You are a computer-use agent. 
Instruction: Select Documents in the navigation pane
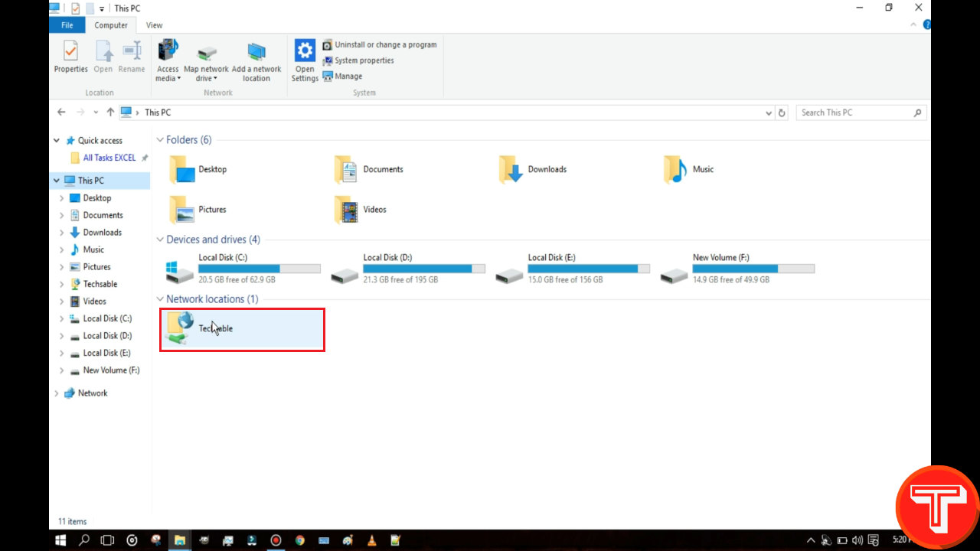(103, 215)
